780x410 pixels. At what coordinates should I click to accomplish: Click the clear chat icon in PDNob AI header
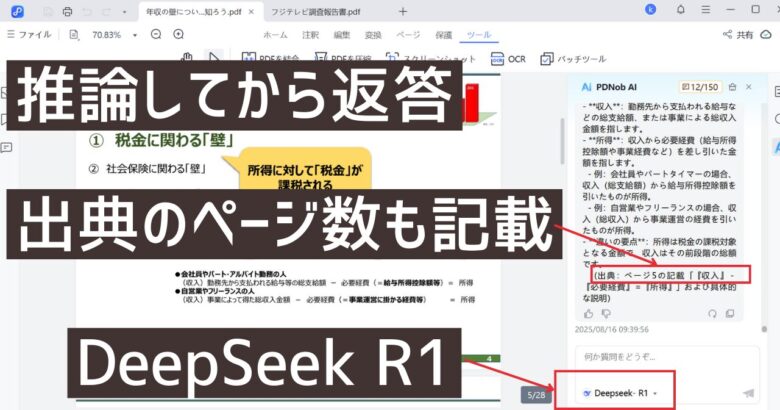[732, 87]
